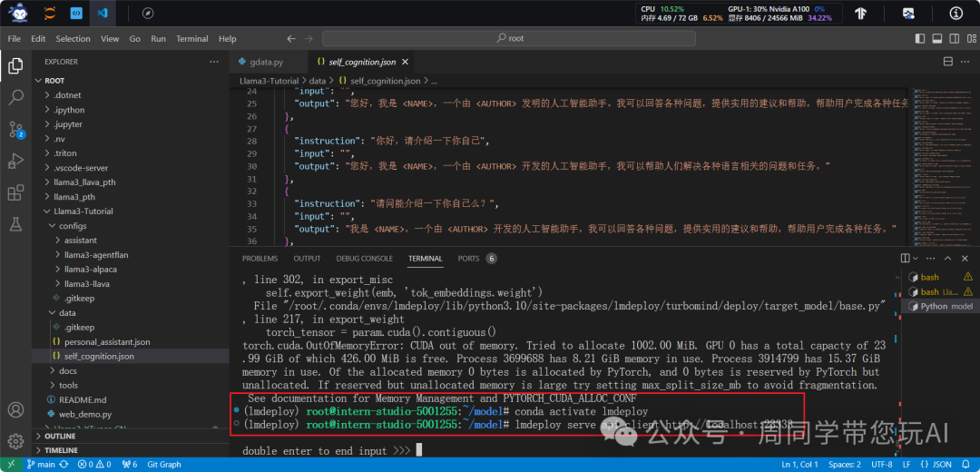The image size is (980, 472).
Task: Open the File menu
Action: tap(15, 39)
